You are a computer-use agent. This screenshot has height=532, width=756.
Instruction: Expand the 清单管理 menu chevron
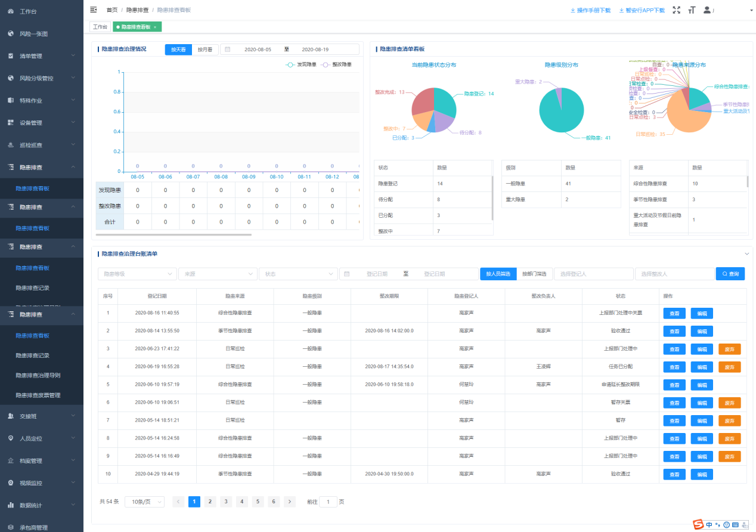click(73, 55)
